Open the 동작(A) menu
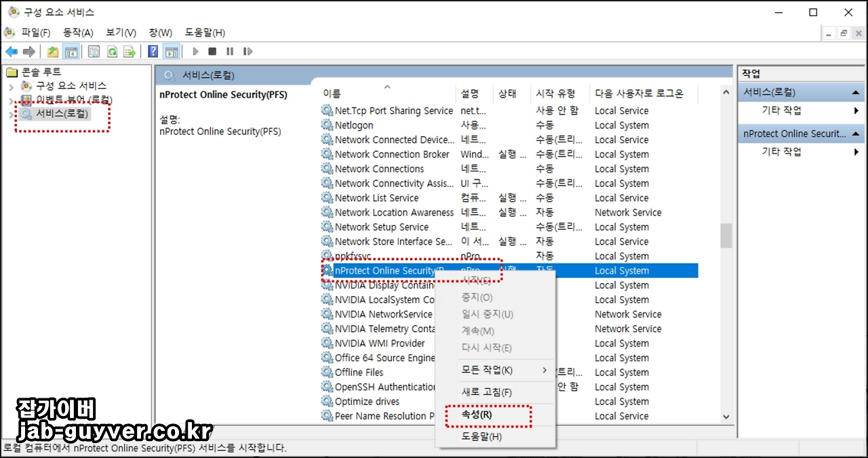 coord(77,32)
